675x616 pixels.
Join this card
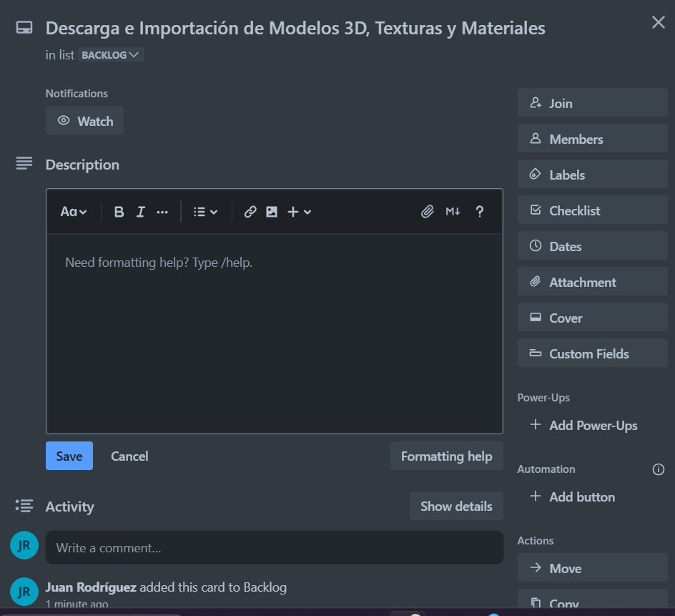click(592, 103)
